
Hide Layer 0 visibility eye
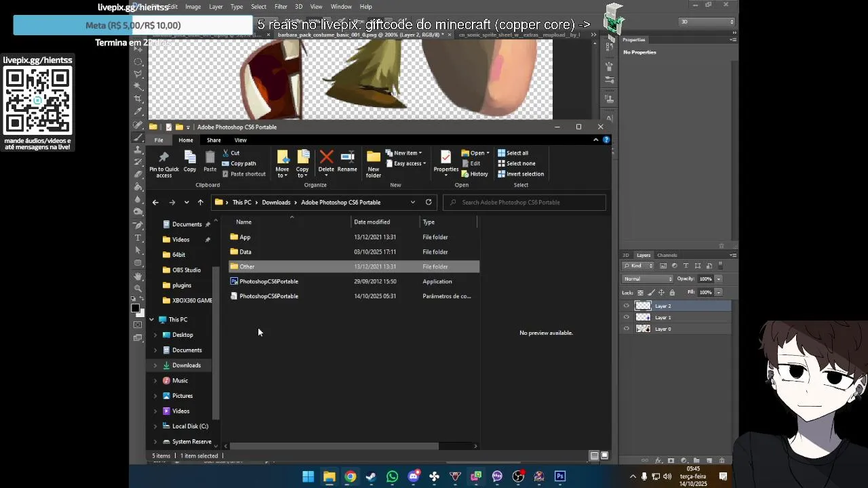coord(627,329)
